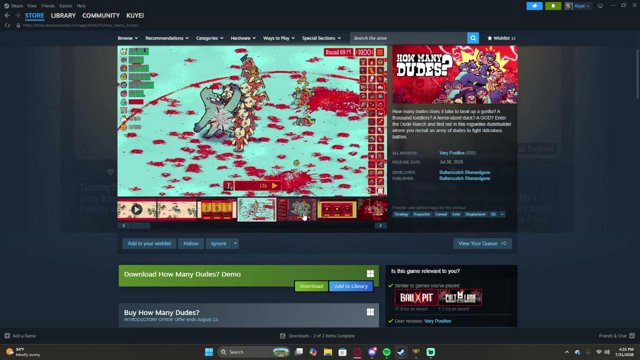Go back with the navigation arrow
This screenshot has height=360, width=640.
pos(7,16)
